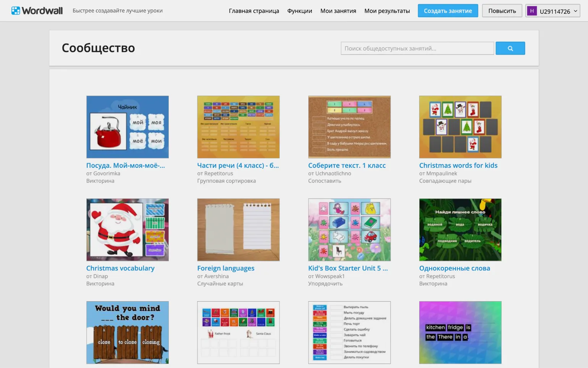The width and height of the screenshot is (588, 368).
Task: Select the Christmas memory cards thumbnail
Action: pos(460,127)
